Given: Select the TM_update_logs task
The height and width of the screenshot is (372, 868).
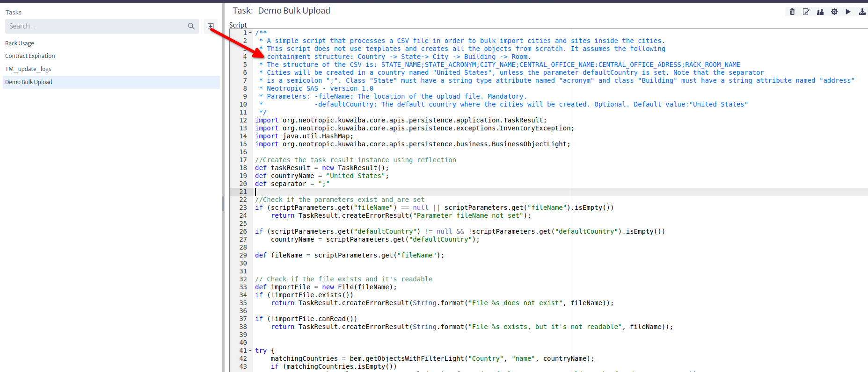Looking at the screenshot, I should coord(28,69).
